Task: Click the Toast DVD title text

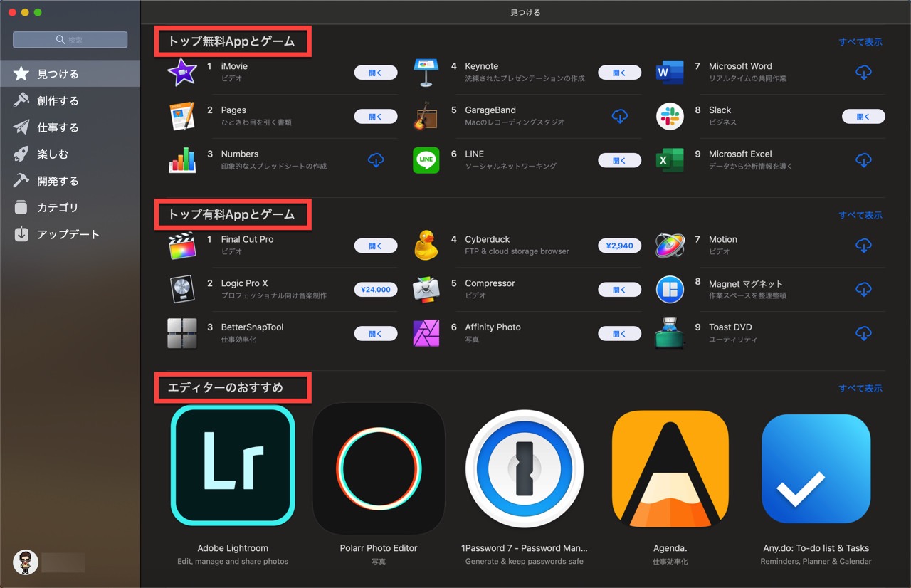Action: click(730, 327)
